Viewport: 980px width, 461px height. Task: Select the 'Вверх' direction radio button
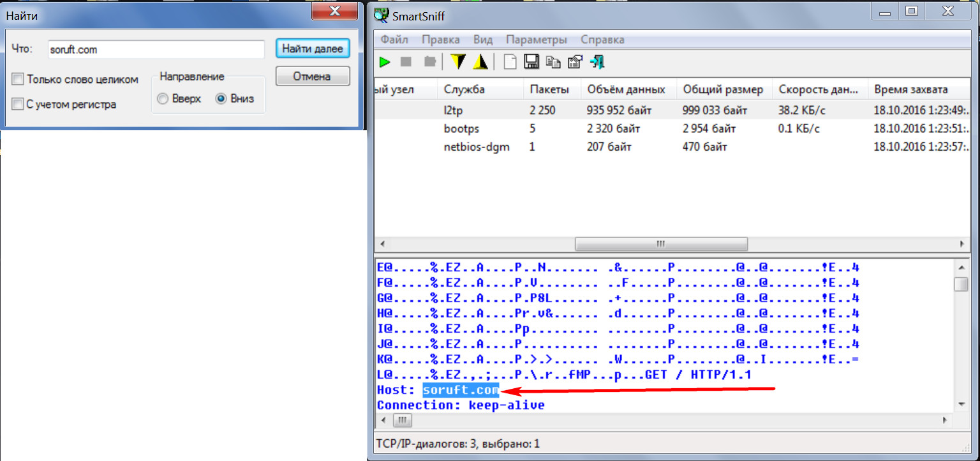click(x=163, y=99)
